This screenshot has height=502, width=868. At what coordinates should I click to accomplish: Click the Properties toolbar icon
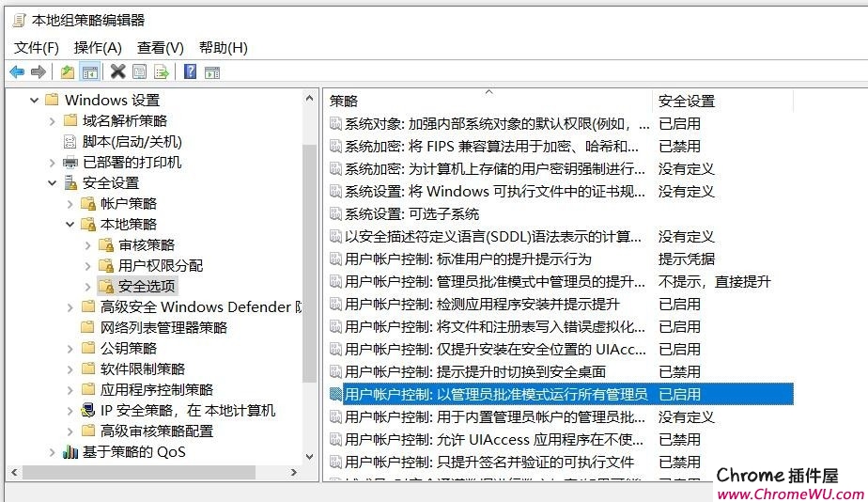click(x=139, y=71)
